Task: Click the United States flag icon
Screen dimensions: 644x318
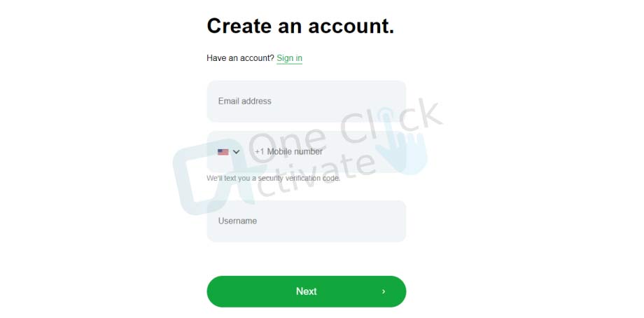Action: [x=223, y=152]
